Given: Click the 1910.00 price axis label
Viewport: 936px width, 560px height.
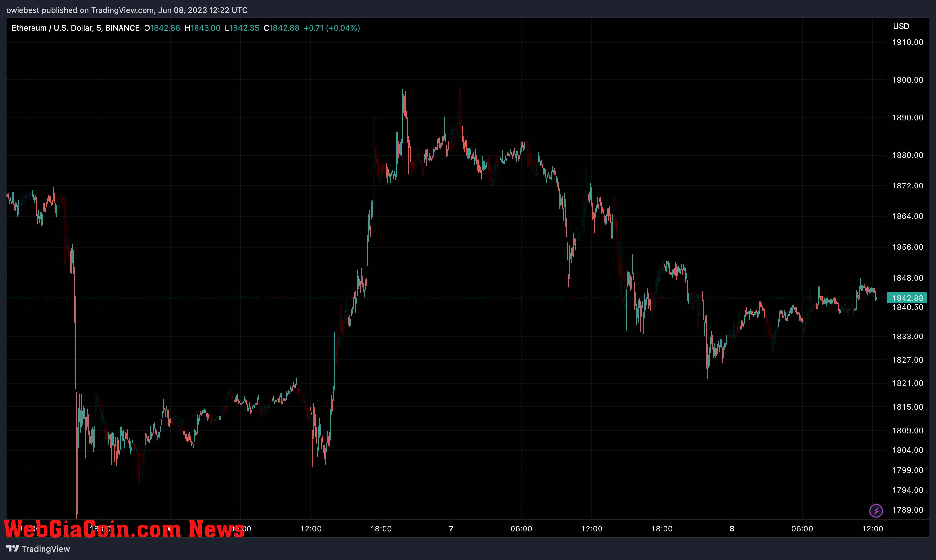Looking at the screenshot, I should [x=908, y=42].
